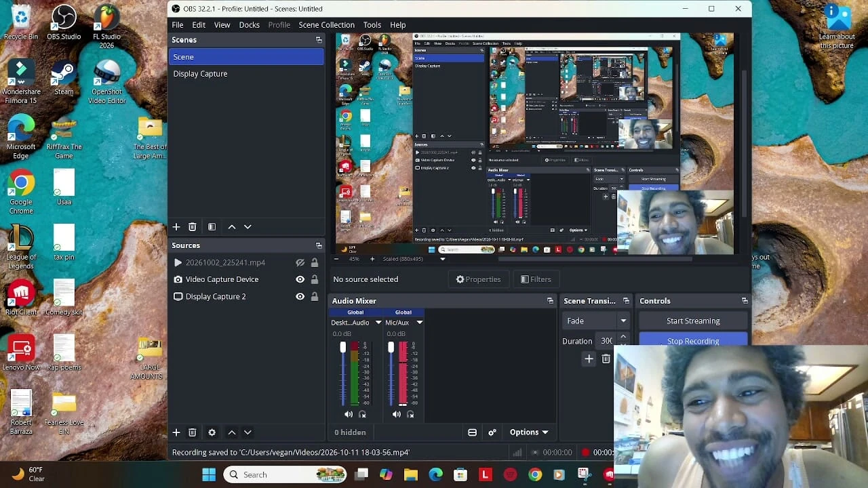Open source properties gear in Sources toolbar

(x=212, y=432)
